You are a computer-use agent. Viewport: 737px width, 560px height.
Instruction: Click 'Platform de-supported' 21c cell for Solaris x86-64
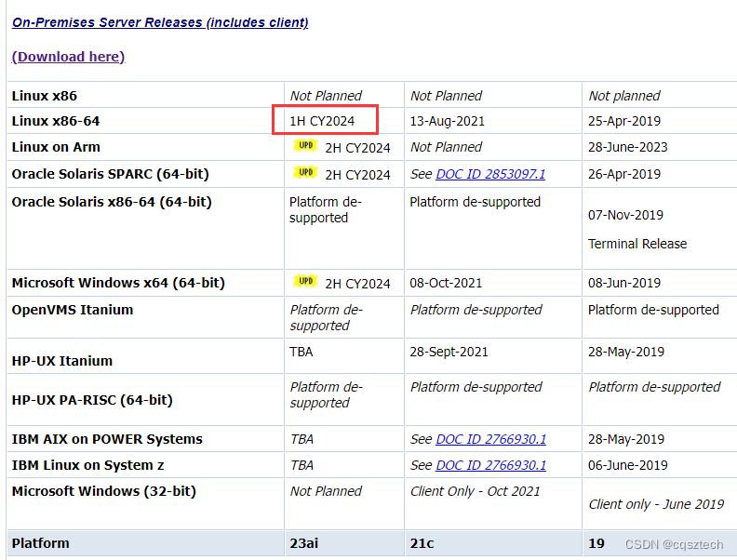coord(476,202)
